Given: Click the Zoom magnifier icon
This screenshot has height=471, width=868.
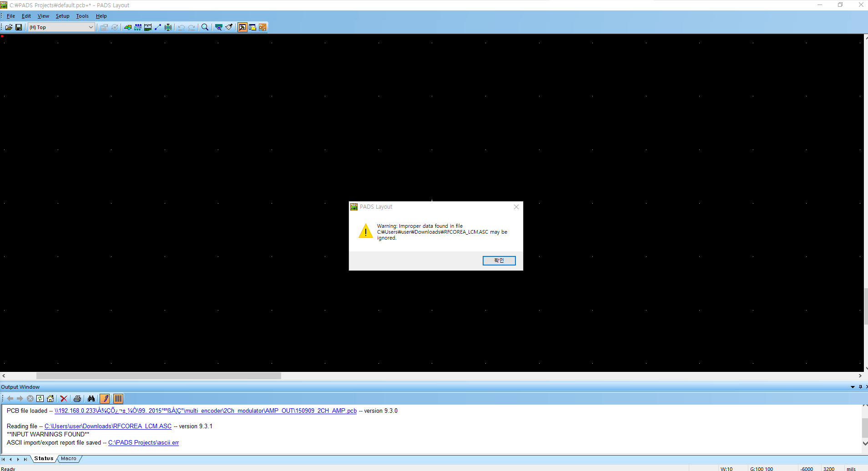Looking at the screenshot, I should coord(205,27).
